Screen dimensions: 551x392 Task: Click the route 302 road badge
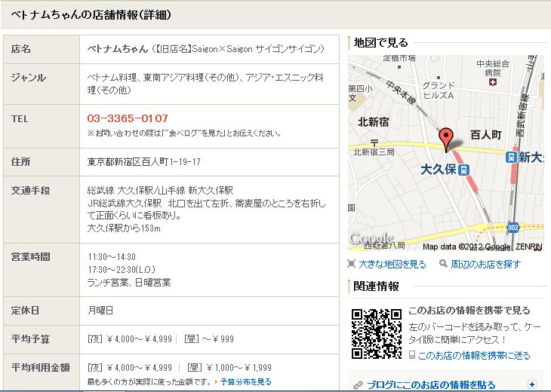[513, 226]
